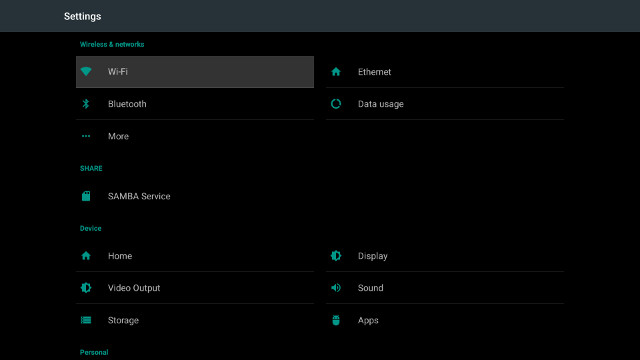Viewport: 640px width, 360px height.
Task: Click the Personal section header
Action: tap(94, 352)
